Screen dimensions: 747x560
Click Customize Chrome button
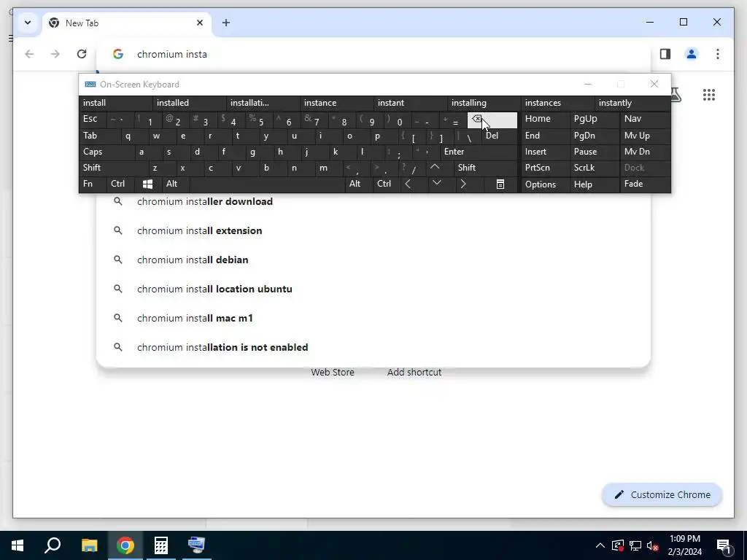coord(662,495)
